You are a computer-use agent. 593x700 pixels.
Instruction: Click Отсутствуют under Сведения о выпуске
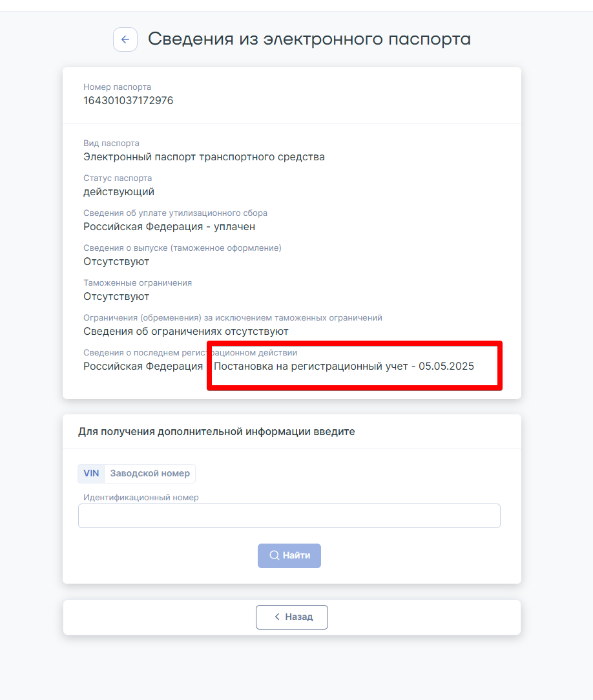pos(116,262)
